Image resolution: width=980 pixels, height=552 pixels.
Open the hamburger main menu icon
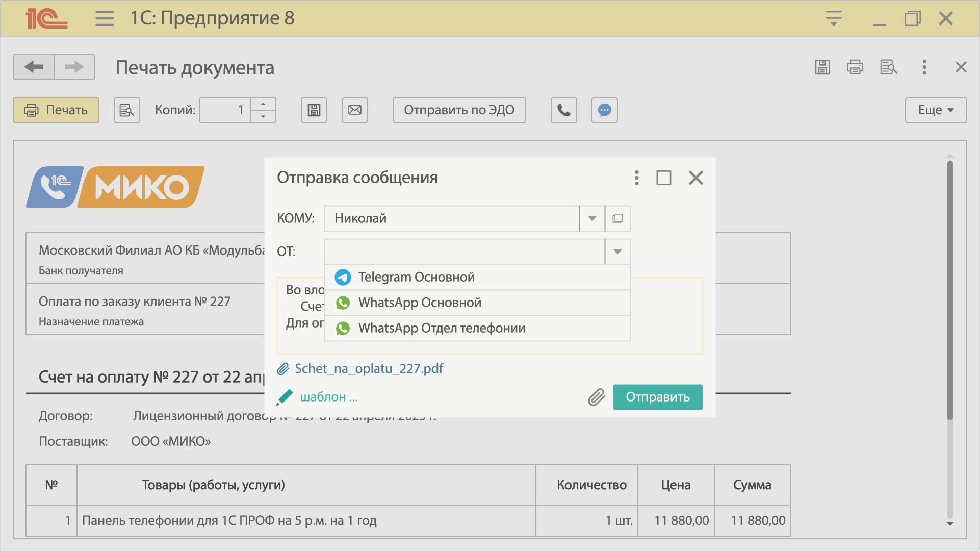pos(105,18)
